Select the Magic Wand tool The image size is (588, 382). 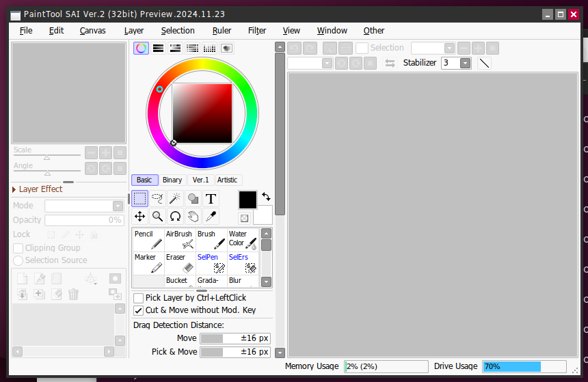tap(175, 199)
